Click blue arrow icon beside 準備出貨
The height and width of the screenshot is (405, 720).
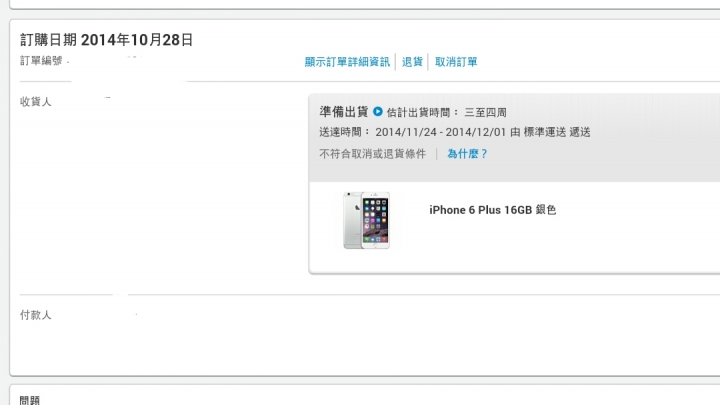(377, 112)
